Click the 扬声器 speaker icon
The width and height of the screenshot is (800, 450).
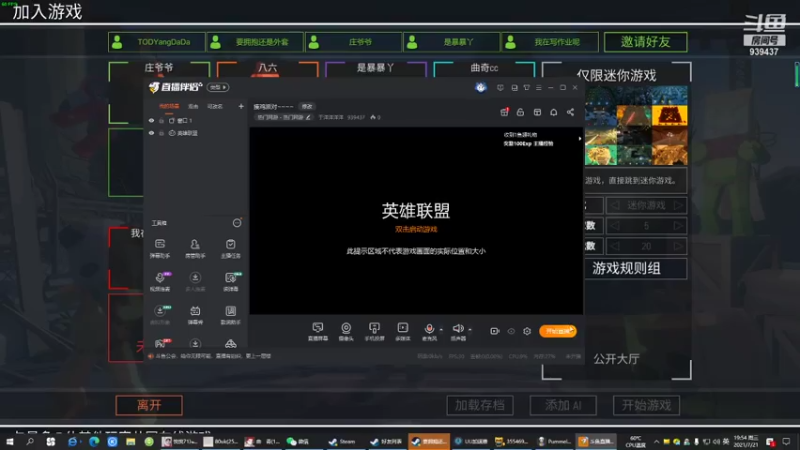pos(458,331)
